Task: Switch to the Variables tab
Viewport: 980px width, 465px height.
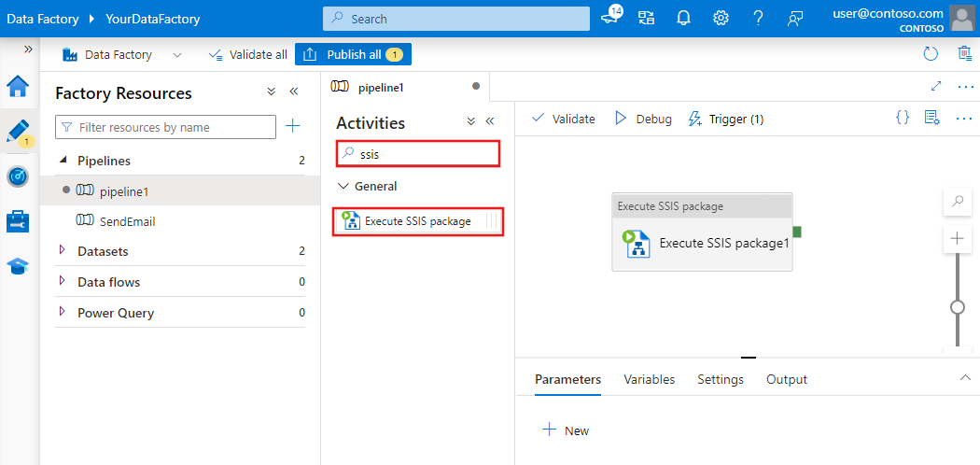Action: pos(649,379)
